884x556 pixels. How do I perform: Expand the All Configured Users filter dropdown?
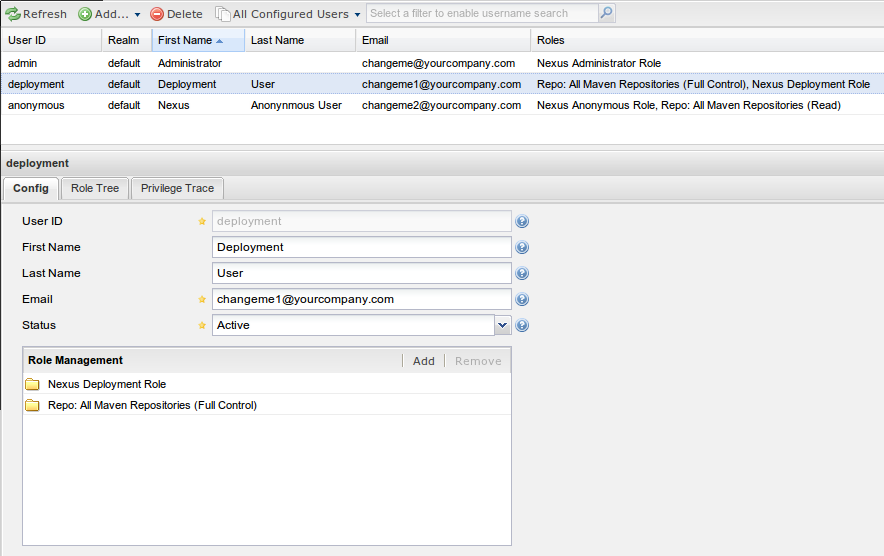pos(357,15)
